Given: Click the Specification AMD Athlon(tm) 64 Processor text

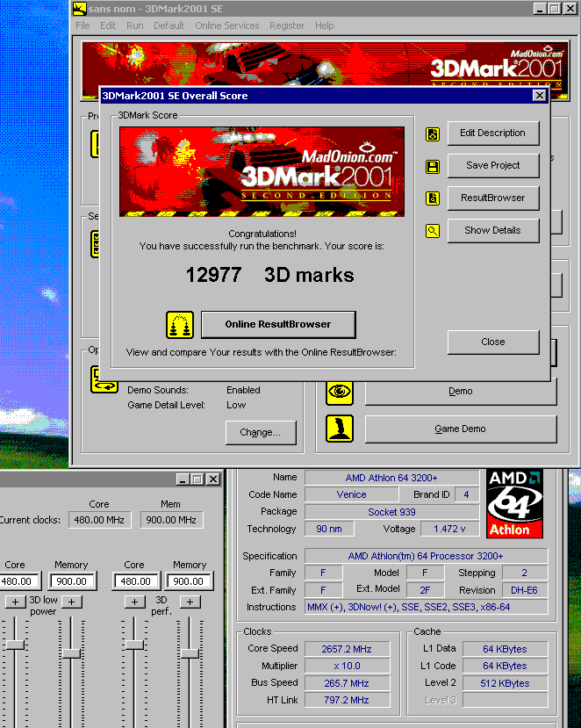Looking at the screenshot, I should pyautogui.click(x=426, y=556).
